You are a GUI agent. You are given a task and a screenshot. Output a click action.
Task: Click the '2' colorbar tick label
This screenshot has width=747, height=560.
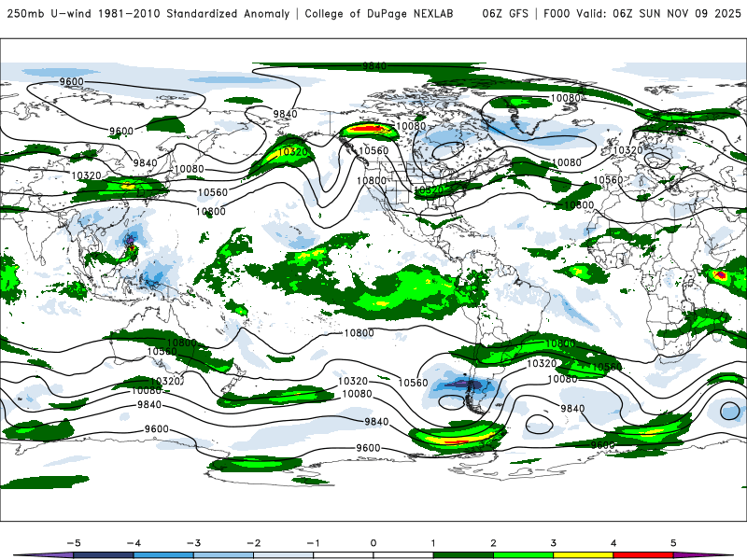(493, 543)
